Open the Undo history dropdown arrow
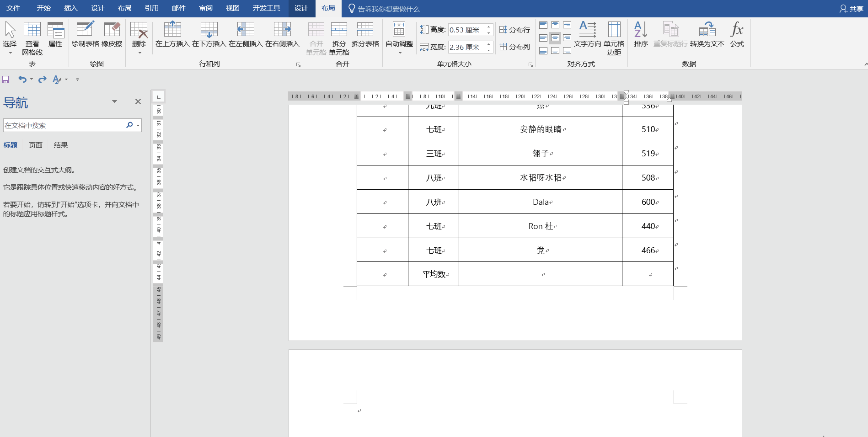Viewport: 868px width, 437px height. pos(31,80)
